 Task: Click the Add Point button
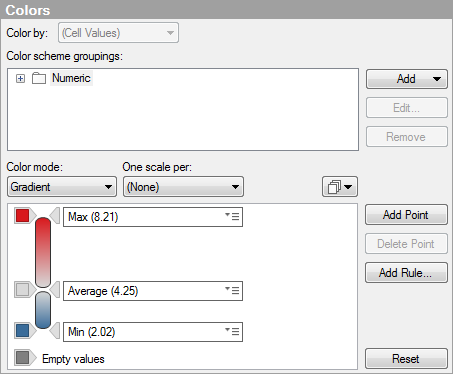[x=406, y=215]
